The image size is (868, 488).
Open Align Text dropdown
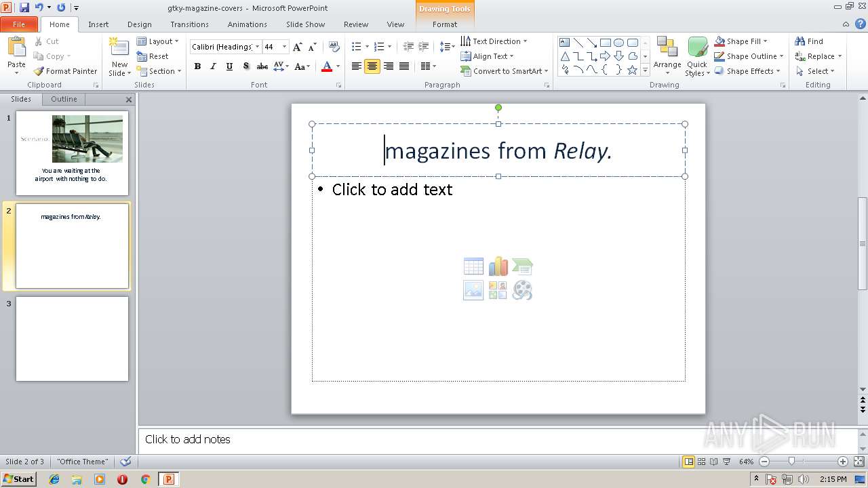coord(488,56)
